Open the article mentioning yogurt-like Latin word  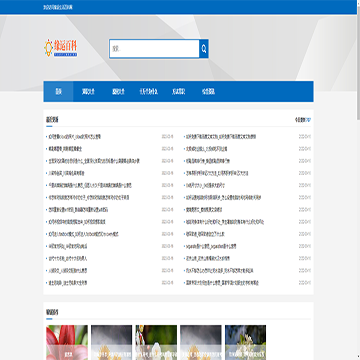tap(211, 246)
